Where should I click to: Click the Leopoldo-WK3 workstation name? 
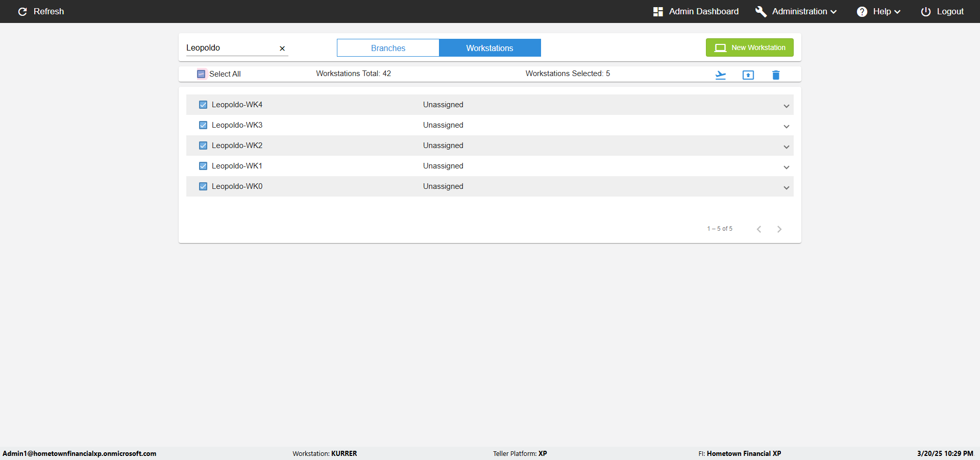(237, 125)
